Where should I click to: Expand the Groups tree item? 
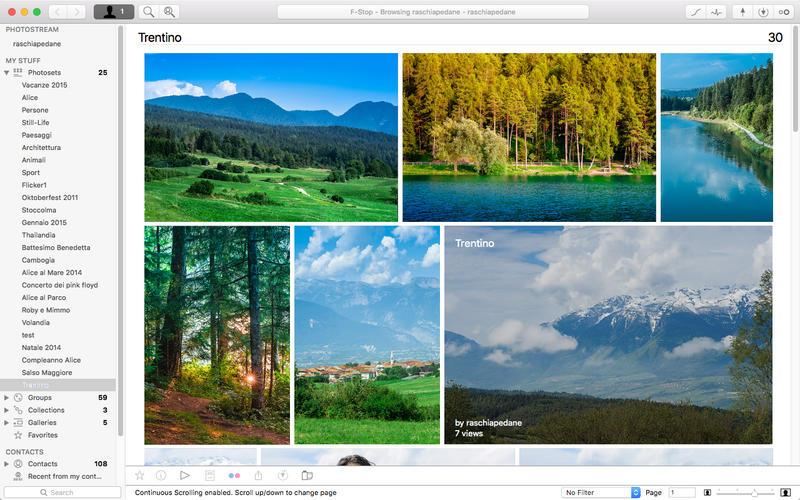click(7, 397)
